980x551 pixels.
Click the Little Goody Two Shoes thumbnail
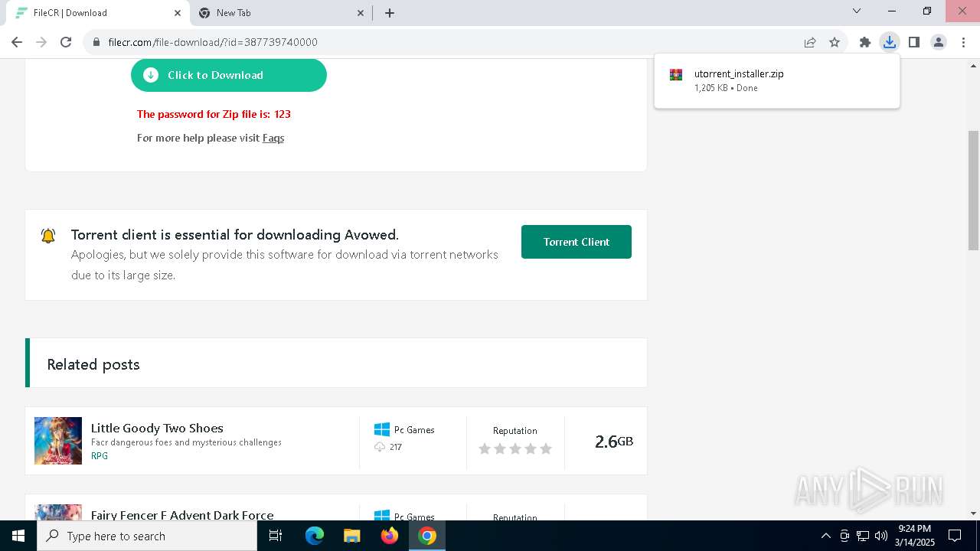pos(58,441)
